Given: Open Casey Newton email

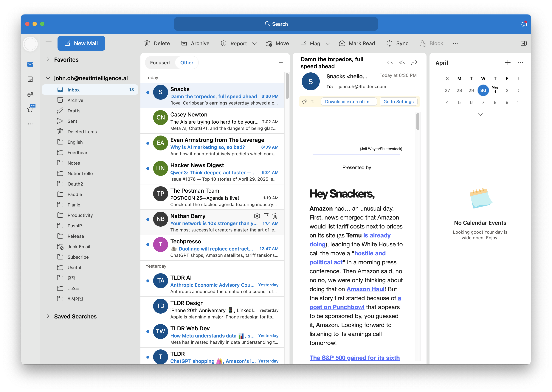Looking at the screenshot, I should pyautogui.click(x=212, y=121).
